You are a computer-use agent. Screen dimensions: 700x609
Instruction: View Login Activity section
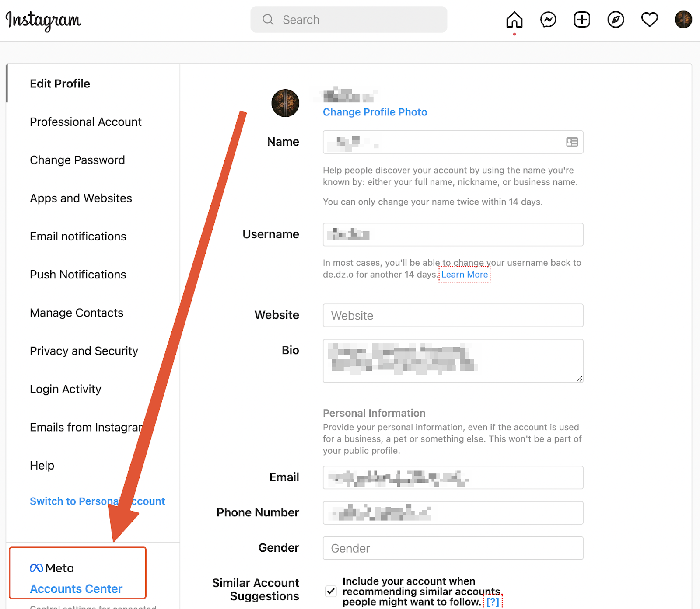[x=66, y=389]
